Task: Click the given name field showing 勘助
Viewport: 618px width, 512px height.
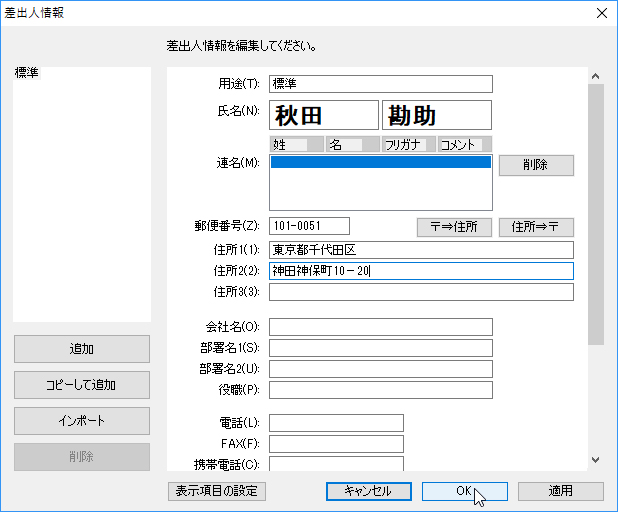Action: 437,115
